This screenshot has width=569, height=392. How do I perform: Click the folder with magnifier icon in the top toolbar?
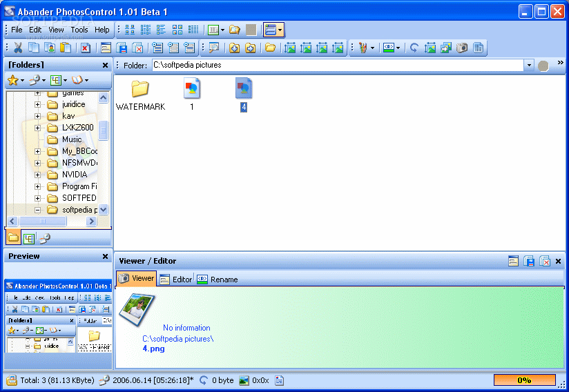235,30
